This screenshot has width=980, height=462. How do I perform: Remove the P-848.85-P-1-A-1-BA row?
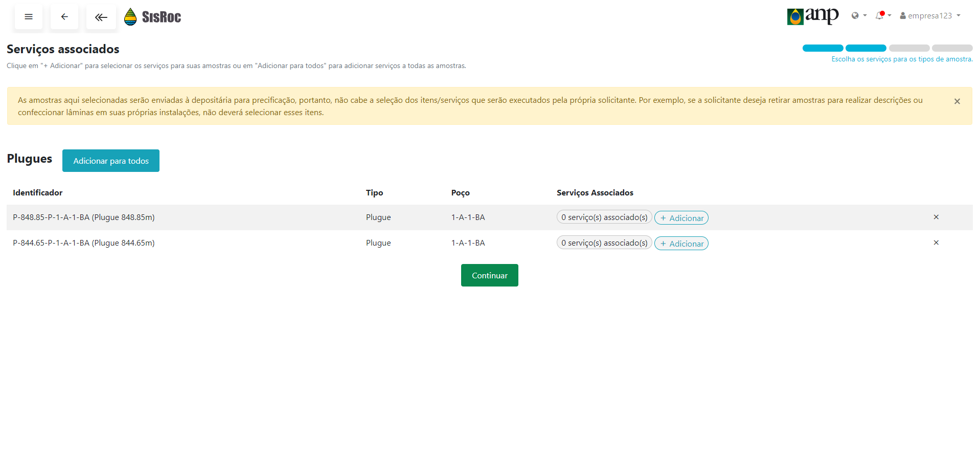tap(936, 217)
